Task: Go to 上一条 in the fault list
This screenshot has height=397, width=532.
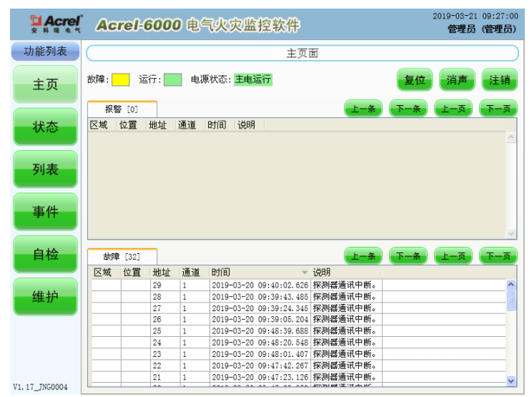Action: point(364,256)
